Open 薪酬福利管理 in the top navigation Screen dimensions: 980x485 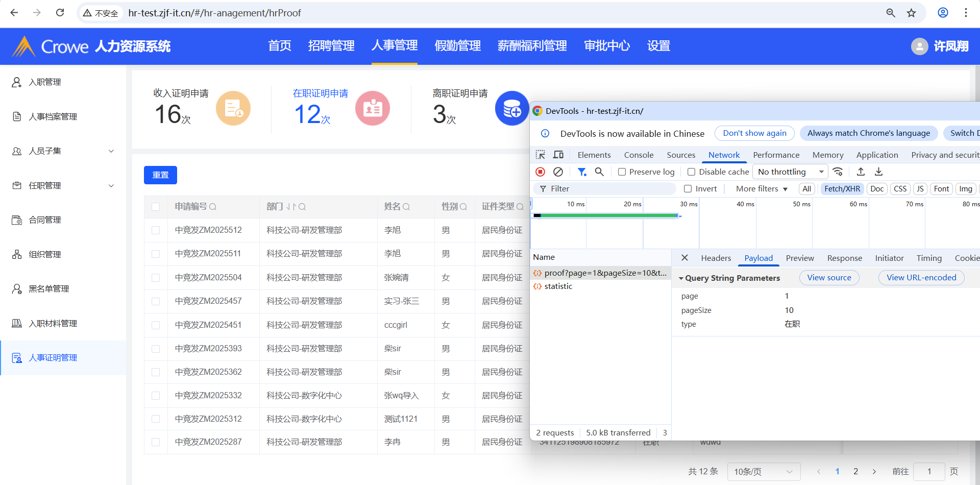tap(532, 46)
